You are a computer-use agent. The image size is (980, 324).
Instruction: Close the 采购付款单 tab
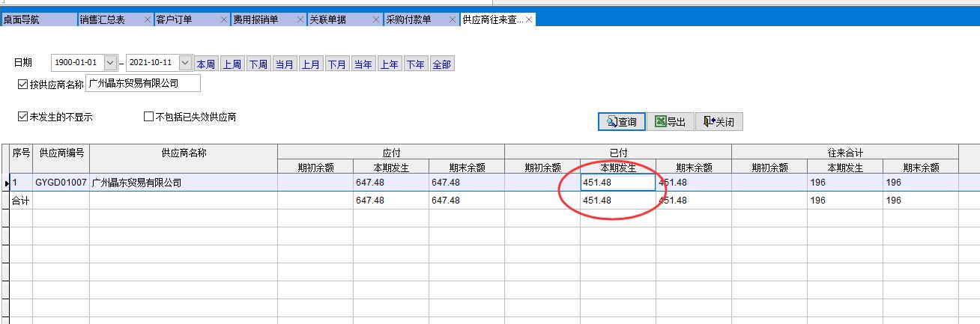point(453,20)
